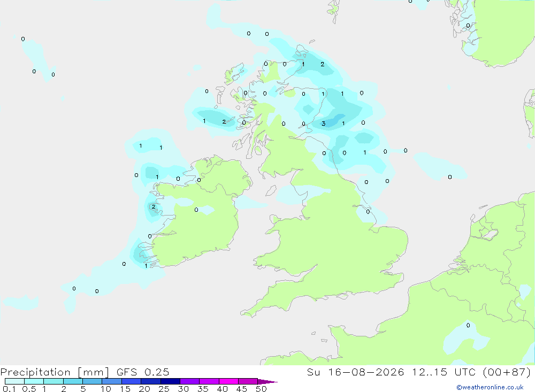Pick the 40–45 mm magenta legend swatch
The width and height of the screenshot is (535, 392).
pyautogui.click(x=228, y=381)
